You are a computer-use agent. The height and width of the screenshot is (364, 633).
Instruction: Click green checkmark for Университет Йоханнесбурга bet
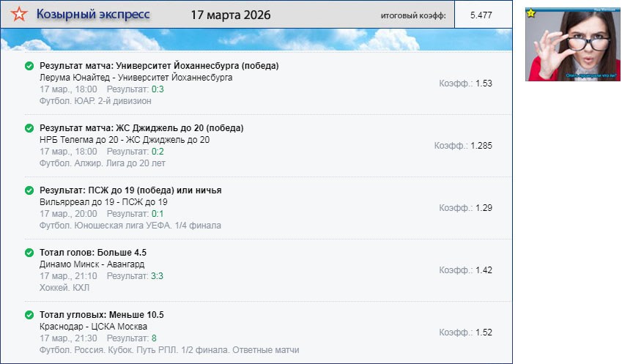29,66
